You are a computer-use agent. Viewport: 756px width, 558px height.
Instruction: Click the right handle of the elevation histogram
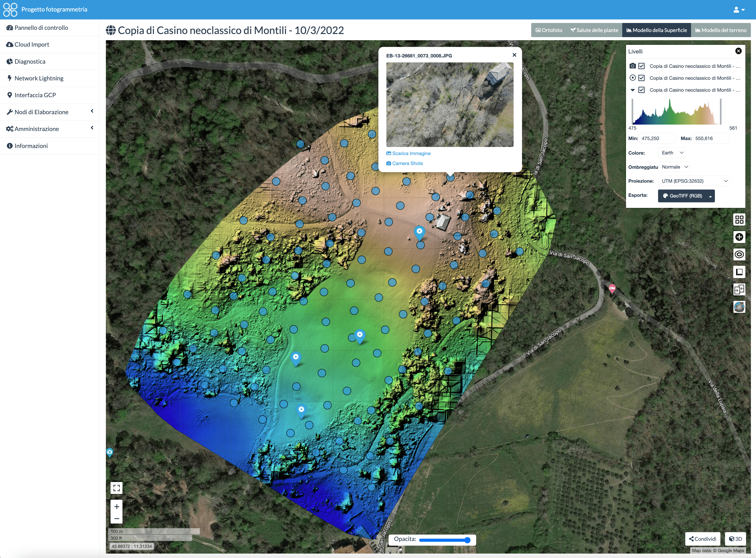pos(720,112)
